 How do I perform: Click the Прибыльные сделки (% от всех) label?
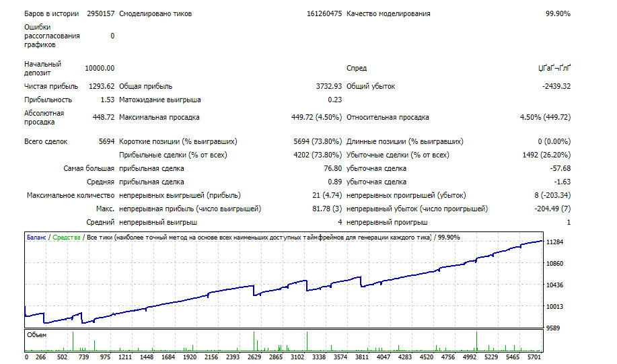pyautogui.click(x=173, y=155)
